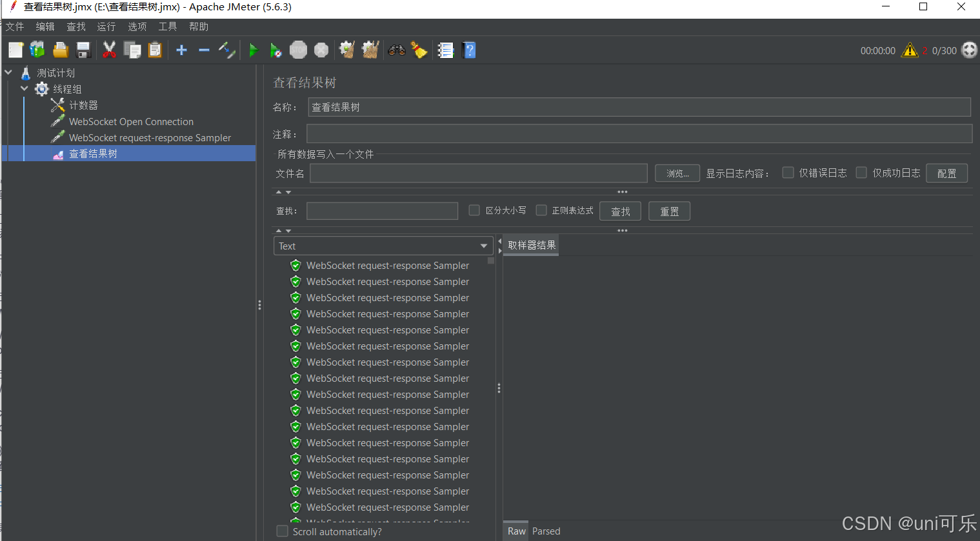Switch to Raw tab
980x541 pixels.
point(516,531)
